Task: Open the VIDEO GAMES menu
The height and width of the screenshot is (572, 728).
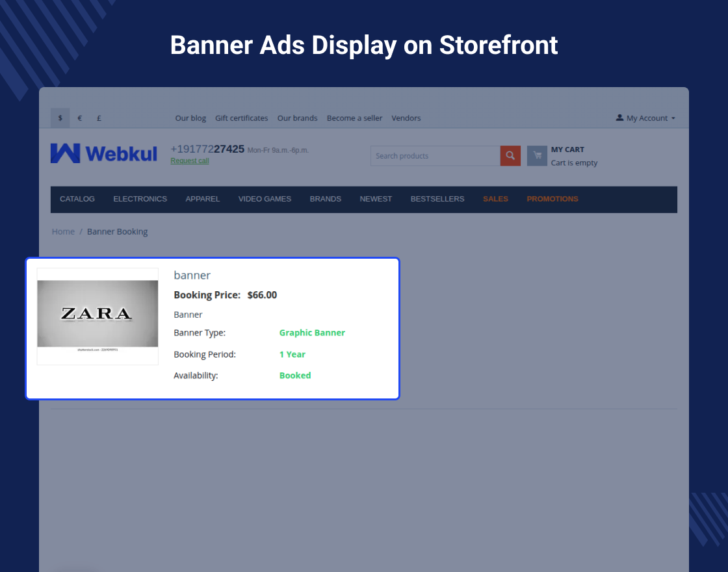Action: pos(265,199)
